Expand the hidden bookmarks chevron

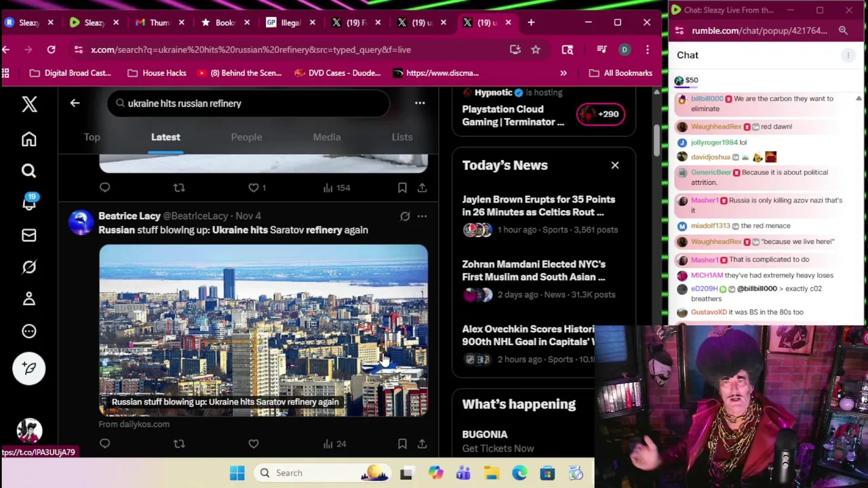pos(563,73)
